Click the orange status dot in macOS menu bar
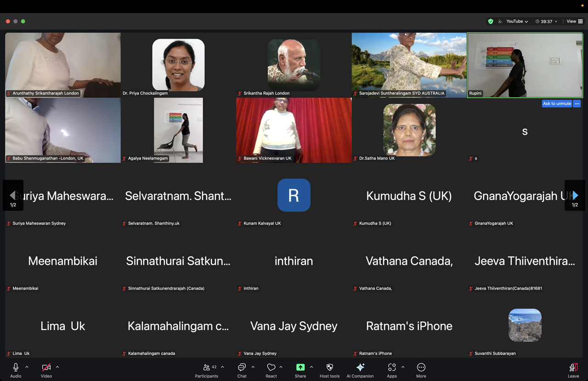 tap(582, 5)
